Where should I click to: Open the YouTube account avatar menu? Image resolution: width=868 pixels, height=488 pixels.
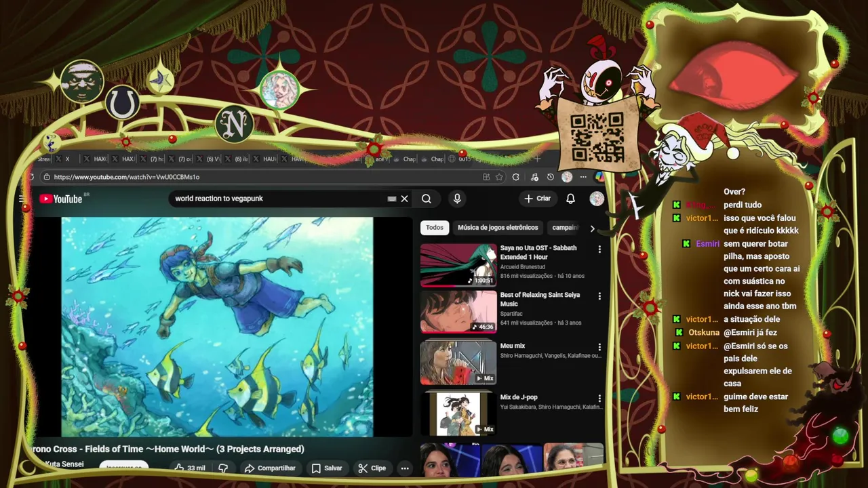[x=597, y=199]
